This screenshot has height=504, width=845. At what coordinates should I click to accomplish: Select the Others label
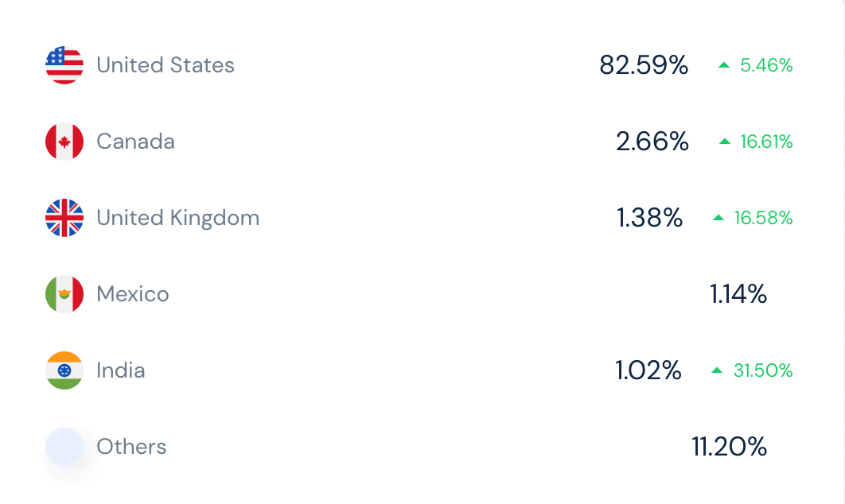pos(131,447)
